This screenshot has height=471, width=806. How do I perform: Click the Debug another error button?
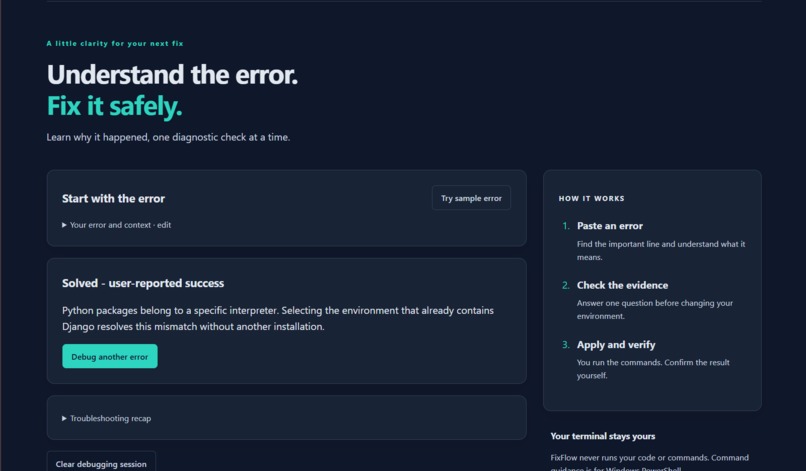(109, 356)
